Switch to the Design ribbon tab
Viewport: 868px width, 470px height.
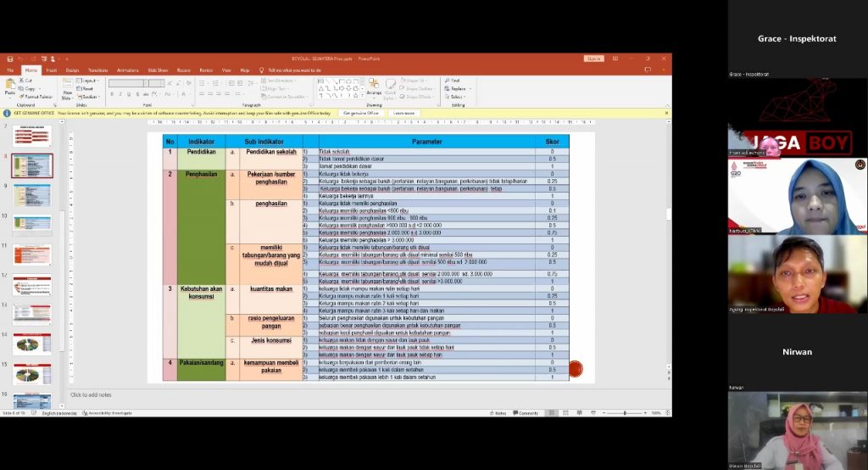[72, 70]
